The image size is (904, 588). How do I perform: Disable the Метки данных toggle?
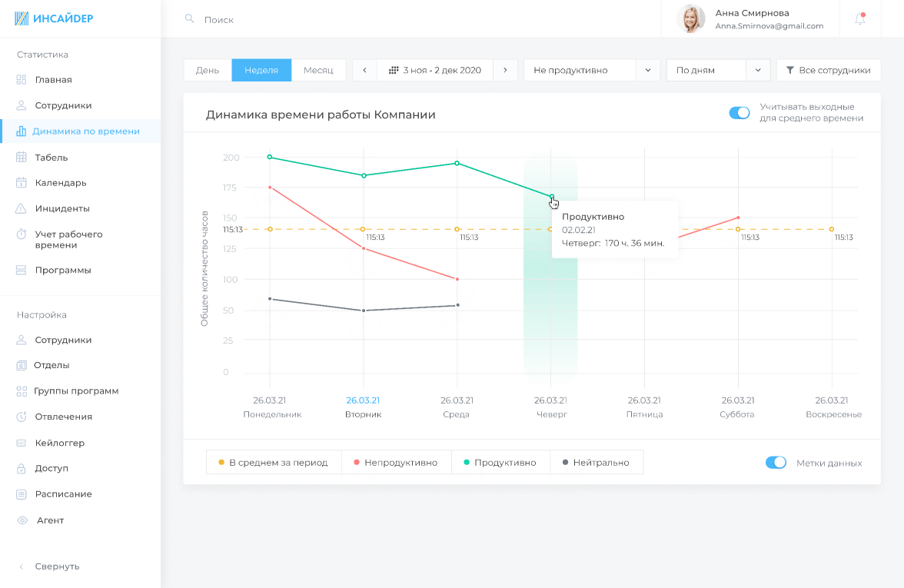776,463
